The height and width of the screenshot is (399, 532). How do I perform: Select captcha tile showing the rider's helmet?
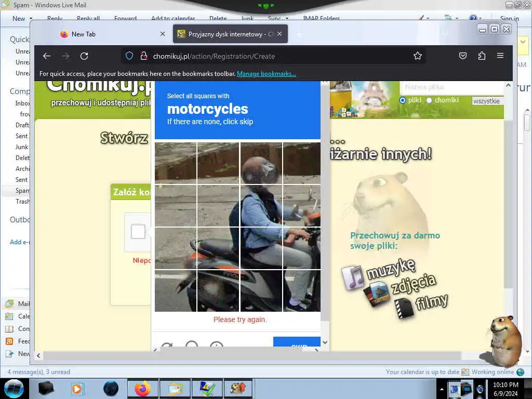pos(261,163)
